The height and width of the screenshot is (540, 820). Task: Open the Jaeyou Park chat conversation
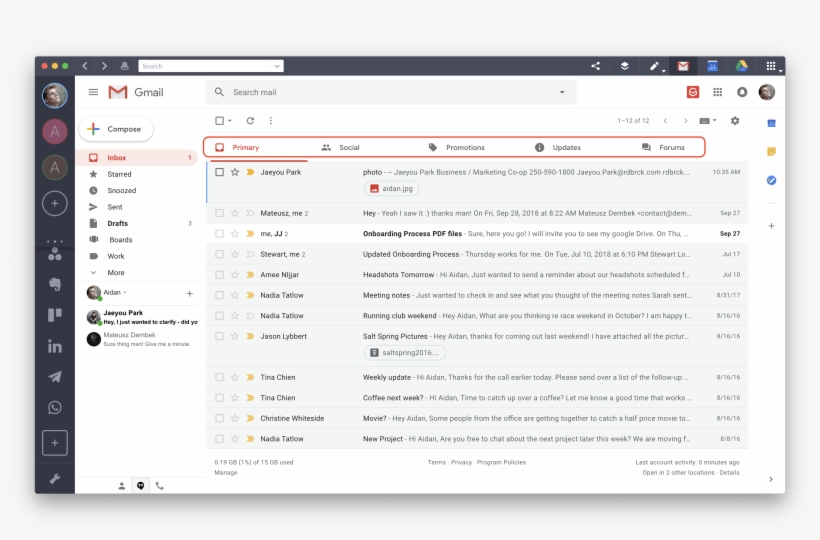tap(141, 317)
